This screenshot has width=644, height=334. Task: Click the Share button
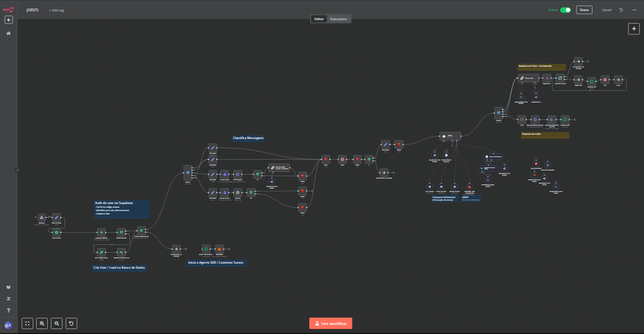coord(584,10)
